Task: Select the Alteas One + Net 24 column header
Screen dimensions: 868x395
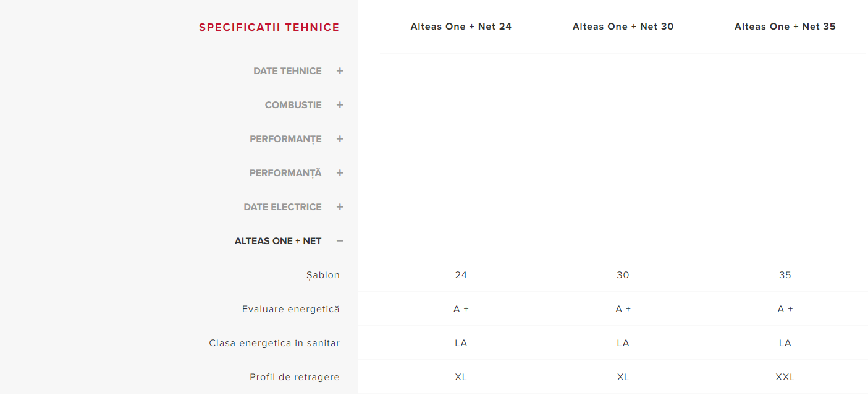Action: pos(461,27)
